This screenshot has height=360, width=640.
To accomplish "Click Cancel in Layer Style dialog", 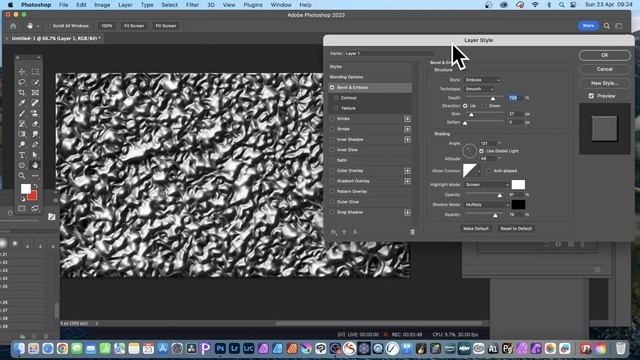I will (604, 69).
